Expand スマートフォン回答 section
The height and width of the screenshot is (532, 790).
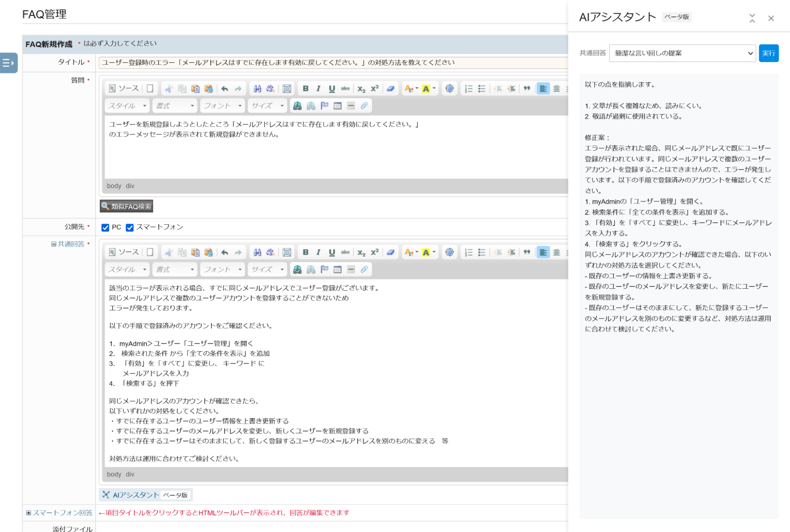click(62, 513)
